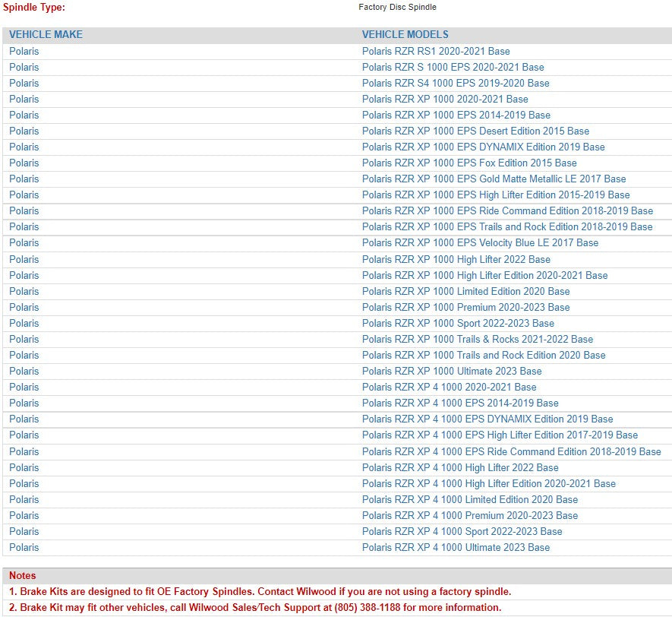Open RZR XP 1000 Trails & Rocks 2021-2022 Base
This screenshot has width=672, height=617.
[x=478, y=339]
